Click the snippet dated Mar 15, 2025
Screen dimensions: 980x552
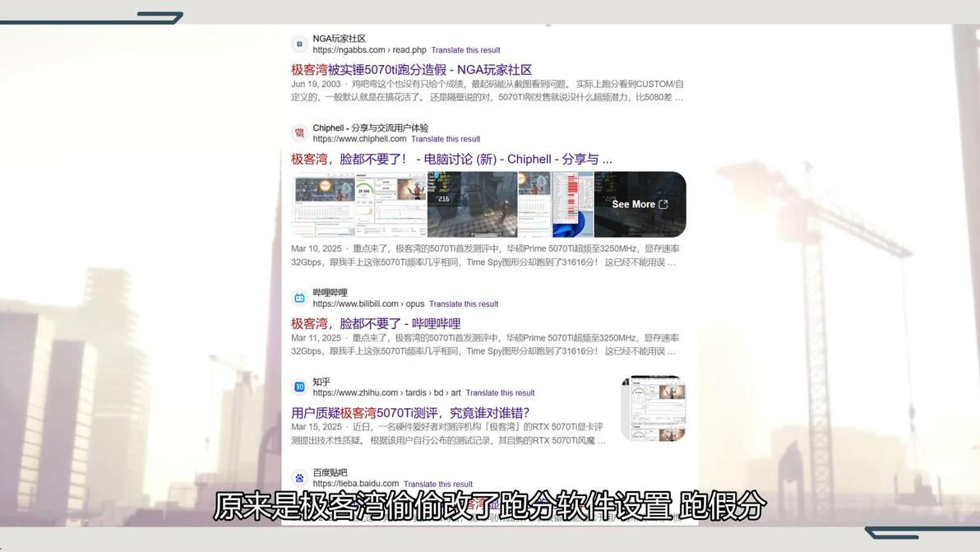pyautogui.click(x=448, y=434)
